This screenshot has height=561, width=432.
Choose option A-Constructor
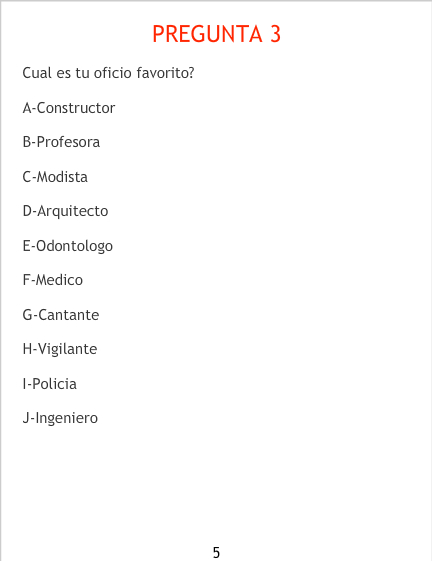point(69,108)
